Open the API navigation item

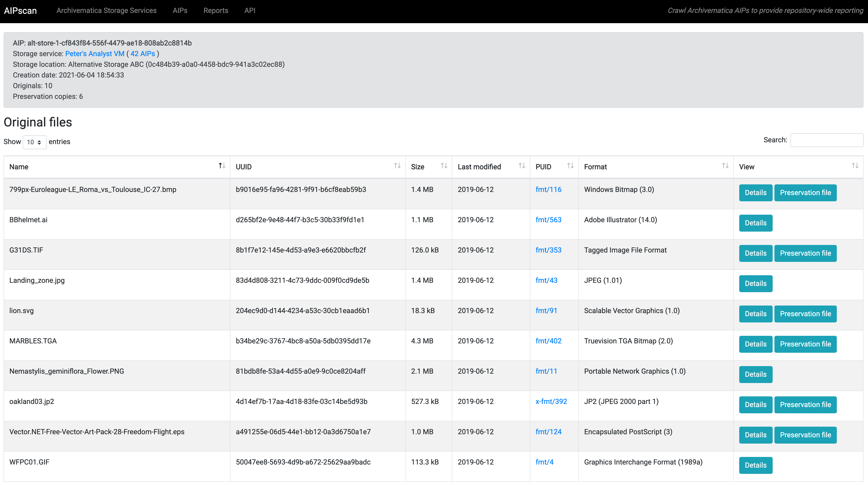tap(250, 10)
